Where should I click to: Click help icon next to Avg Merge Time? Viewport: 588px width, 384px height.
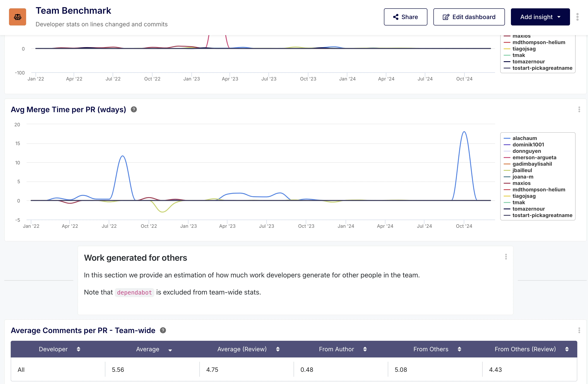(134, 109)
